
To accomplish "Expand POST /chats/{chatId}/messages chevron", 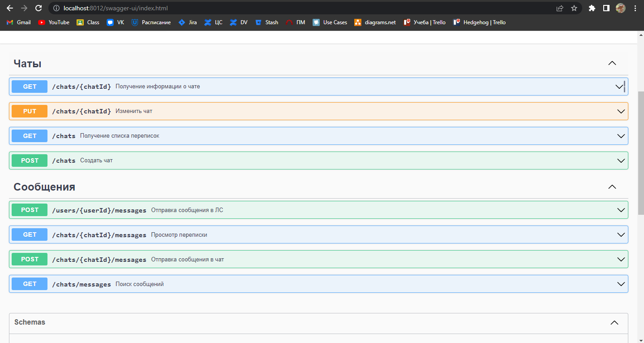I will (x=621, y=259).
